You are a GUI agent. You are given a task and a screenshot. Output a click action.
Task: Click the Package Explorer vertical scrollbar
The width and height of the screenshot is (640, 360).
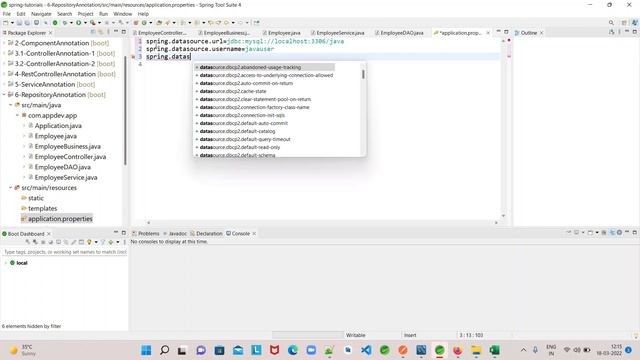pyautogui.click(x=125, y=110)
